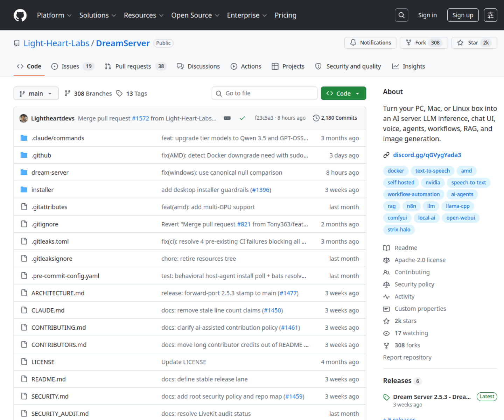504x420 pixels.
Task: Expand the Open Source menu
Action: coord(195,15)
